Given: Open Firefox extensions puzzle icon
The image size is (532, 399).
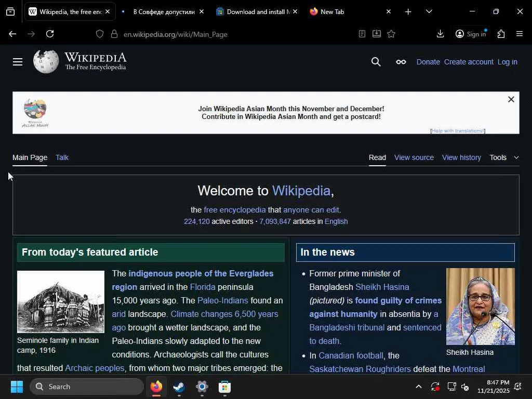Looking at the screenshot, I should (x=501, y=34).
